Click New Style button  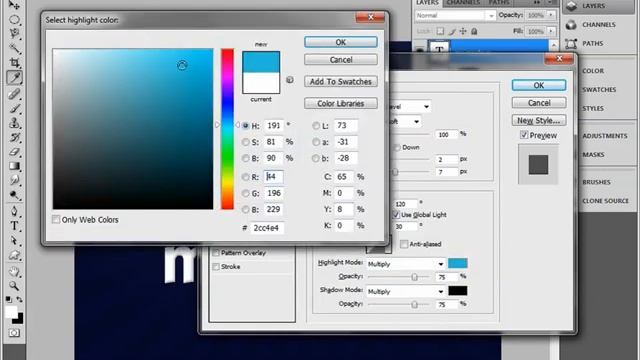[x=539, y=120]
